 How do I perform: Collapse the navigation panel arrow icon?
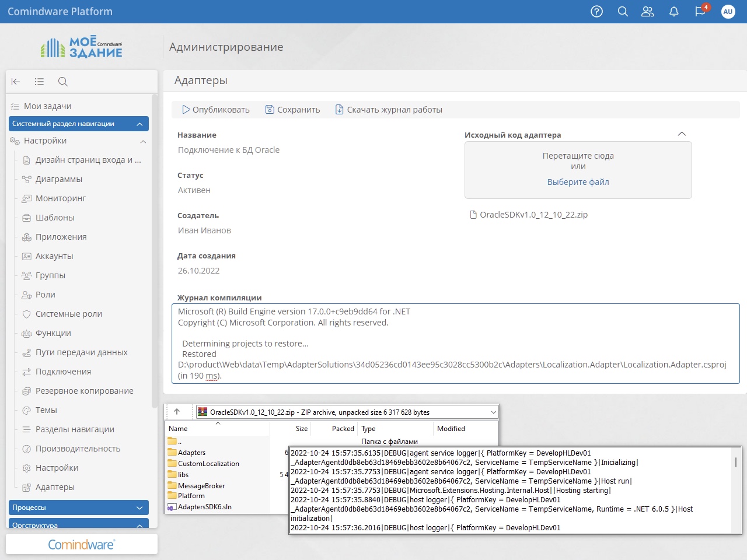tap(16, 82)
